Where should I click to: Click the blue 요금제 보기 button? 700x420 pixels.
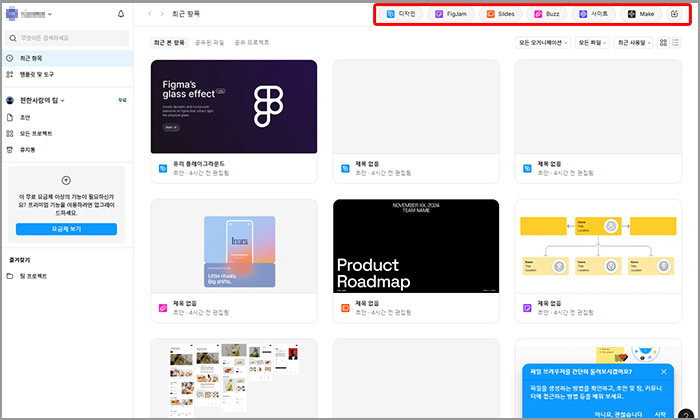coord(67,229)
